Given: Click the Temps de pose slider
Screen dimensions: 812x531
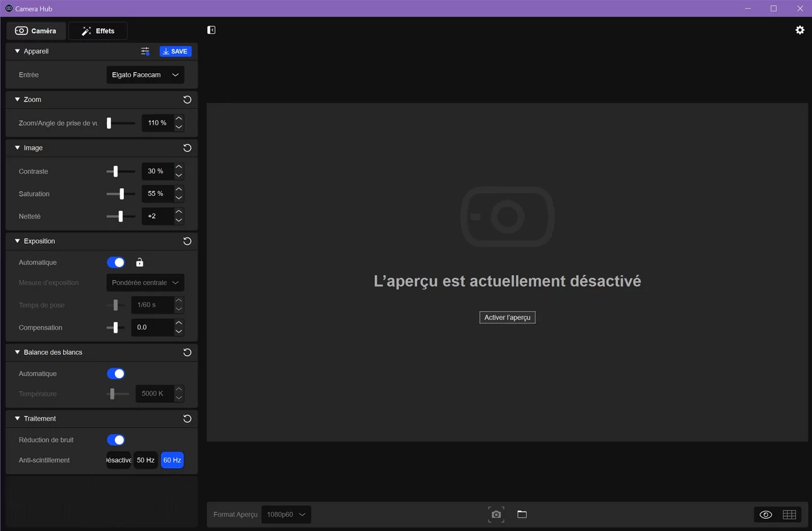Looking at the screenshot, I should [x=116, y=305].
